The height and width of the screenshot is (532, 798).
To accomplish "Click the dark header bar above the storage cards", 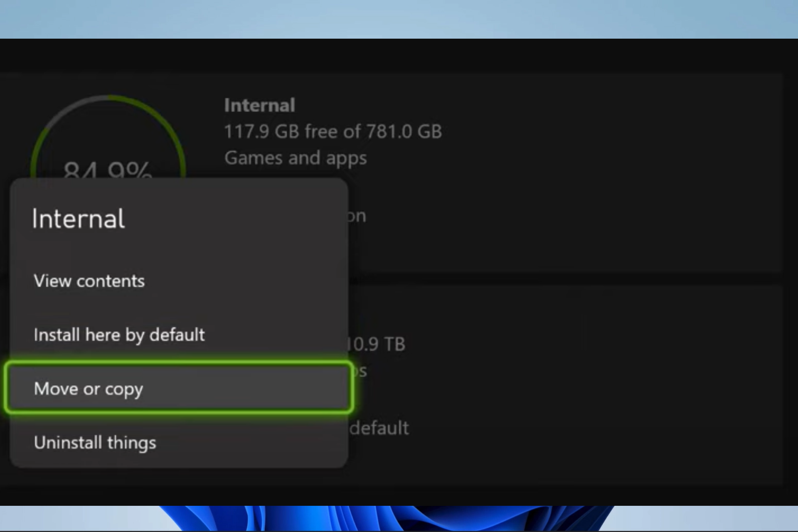I will point(399,56).
